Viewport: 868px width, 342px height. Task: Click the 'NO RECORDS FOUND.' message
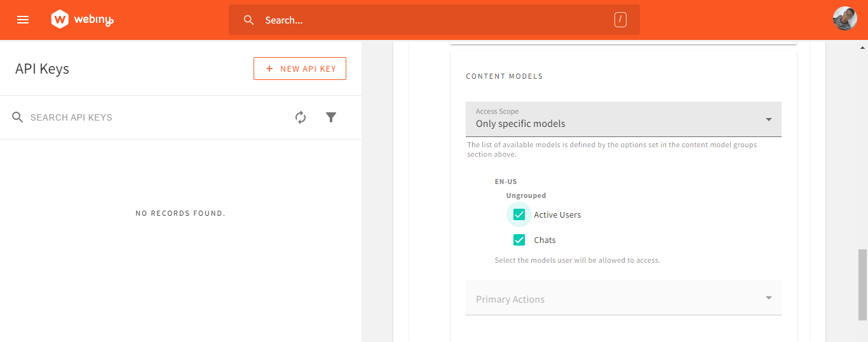click(x=180, y=213)
